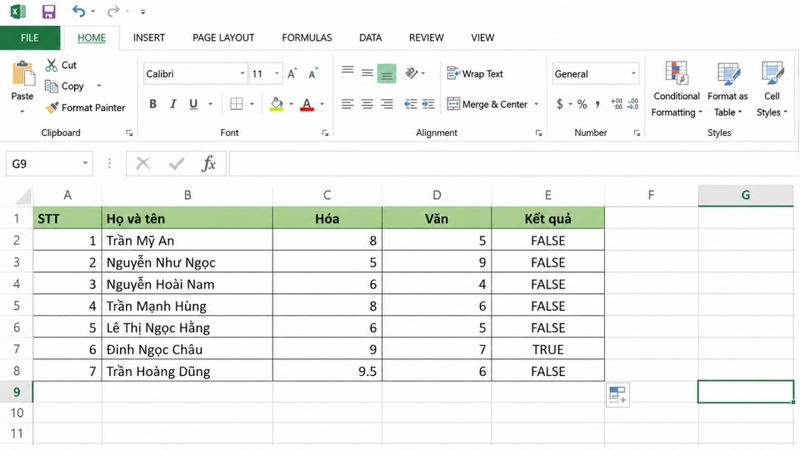Open the fill color dropdown arrow
Screen dimensions: 800x450
click(291, 105)
